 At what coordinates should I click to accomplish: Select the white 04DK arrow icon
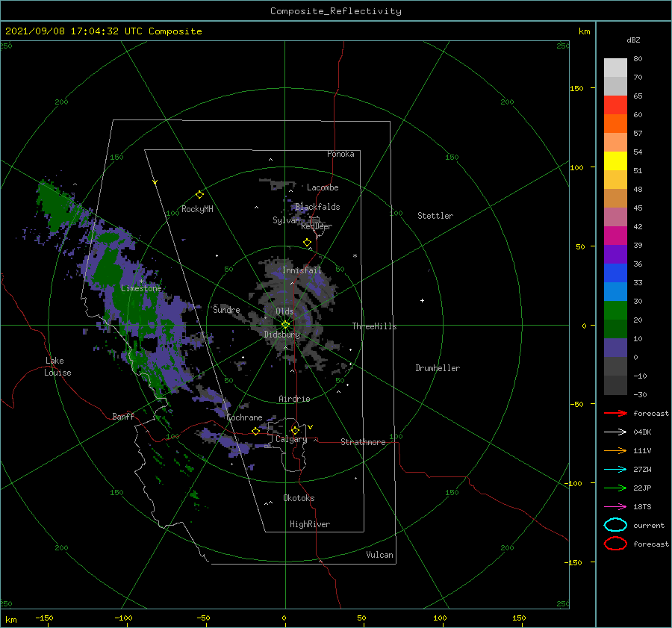tap(615, 432)
